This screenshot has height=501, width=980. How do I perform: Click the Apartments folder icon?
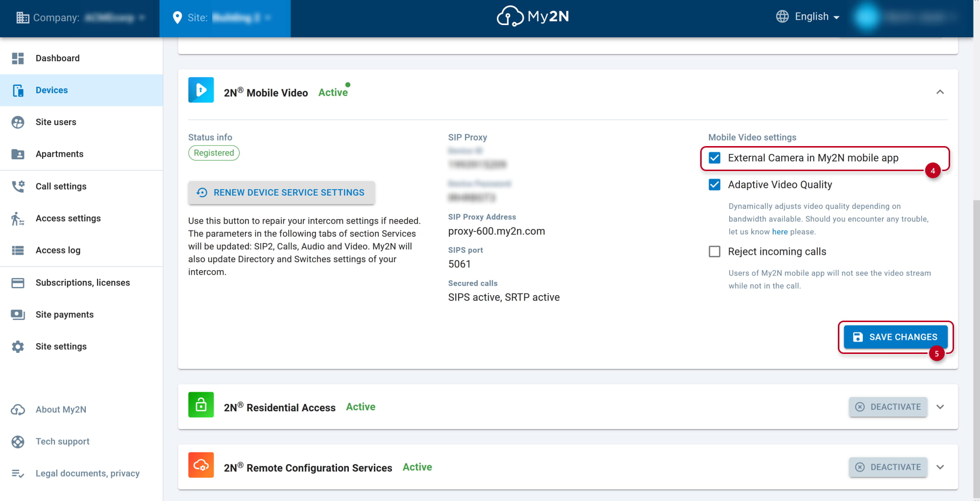click(x=18, y=154)
